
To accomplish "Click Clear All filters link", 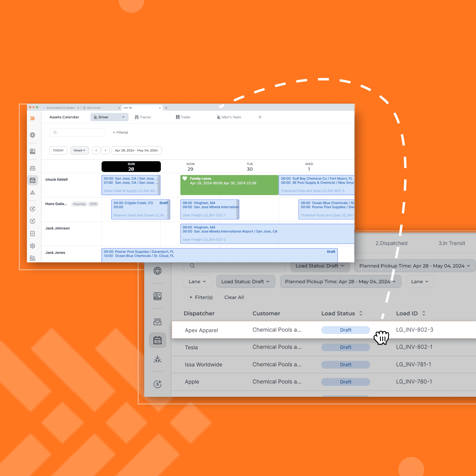I will [x=234, y=297].
